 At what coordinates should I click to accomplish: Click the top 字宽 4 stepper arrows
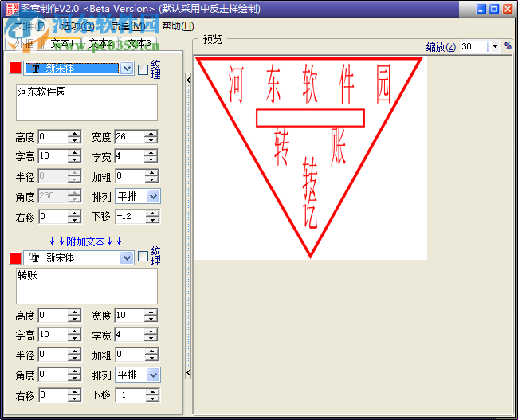[x=151, y=156]
